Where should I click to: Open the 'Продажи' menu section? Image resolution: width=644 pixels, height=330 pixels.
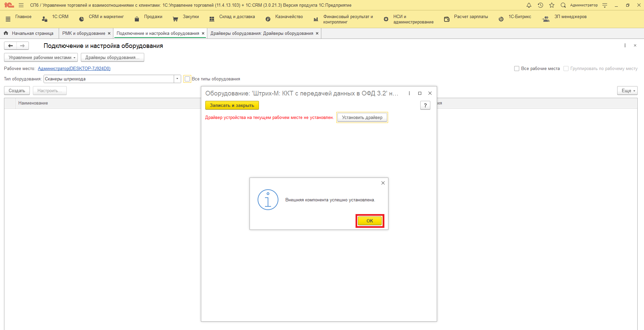153,17
